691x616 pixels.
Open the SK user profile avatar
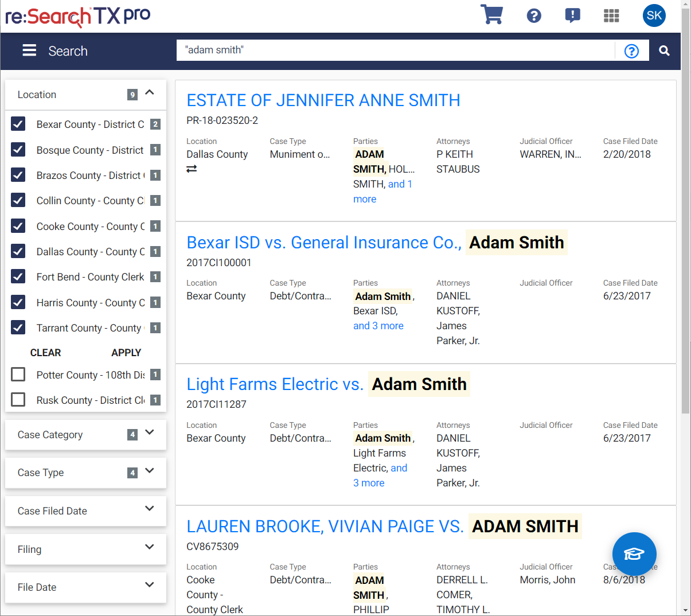click(654, 15)
